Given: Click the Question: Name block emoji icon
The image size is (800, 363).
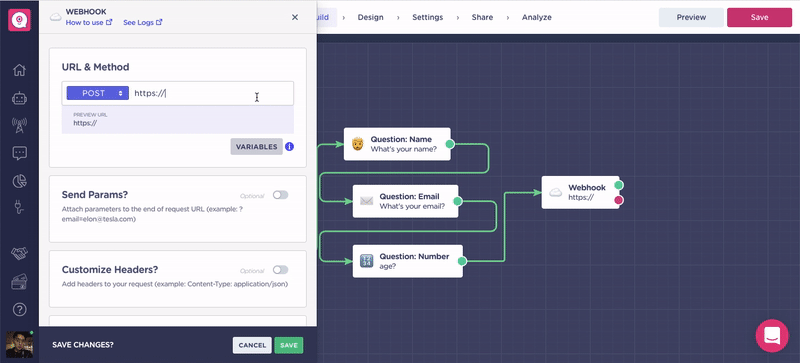Looking at the screenshot, I should pyautogui.click(x=358, y=144).
